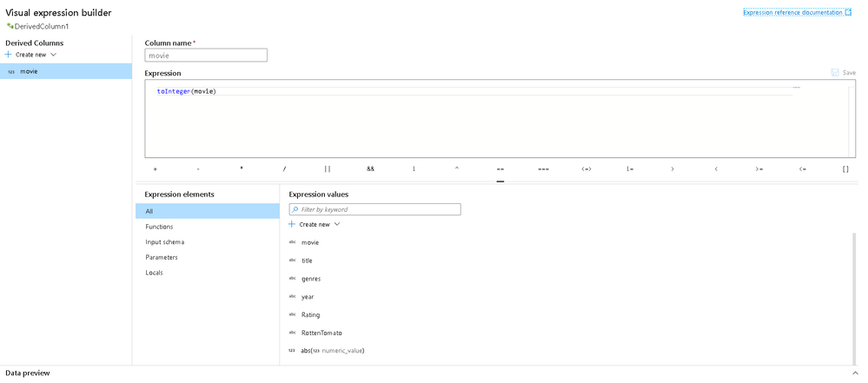This screenshot has height=383, width=868.
Task: Click the Column name input field
Action: coord(206,56)
